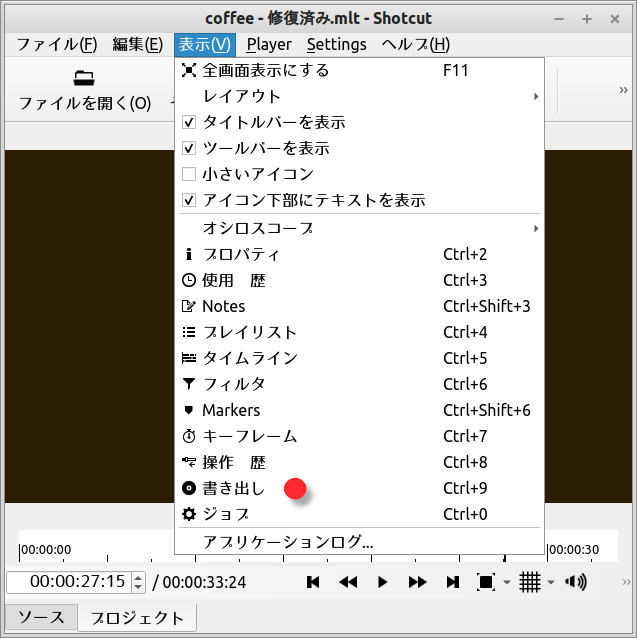Enable the 小さいアイコン option
The height and width of the screenshot is (638, 637).
pyautogui.click(x=189, y=174)
